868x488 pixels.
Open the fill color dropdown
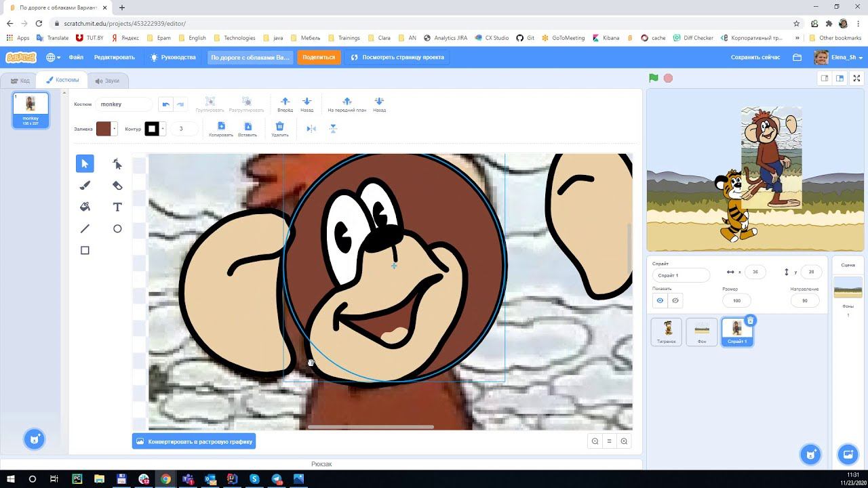115,129
